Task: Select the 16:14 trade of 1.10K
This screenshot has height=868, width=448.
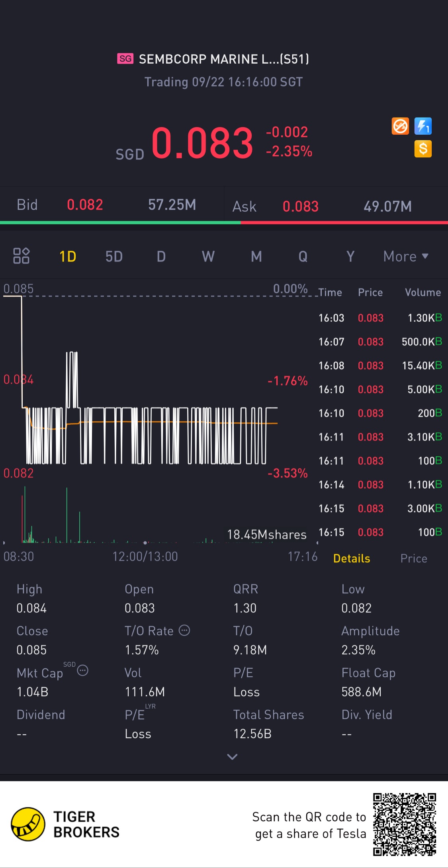Action: (x=380, y=485)
